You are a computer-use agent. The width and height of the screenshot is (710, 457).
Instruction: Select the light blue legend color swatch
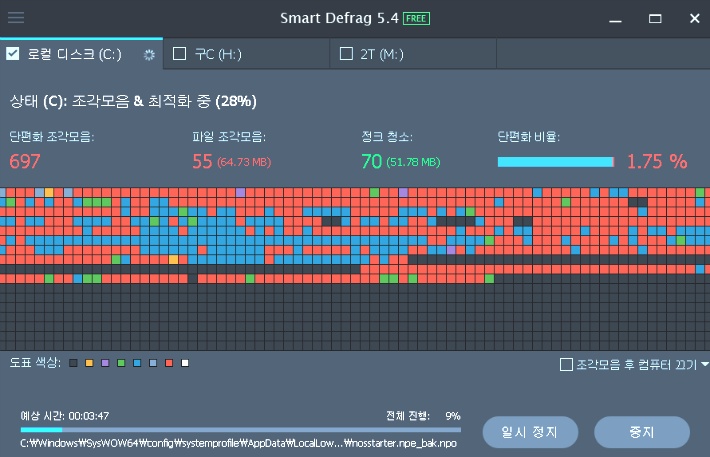coord(153,363)
